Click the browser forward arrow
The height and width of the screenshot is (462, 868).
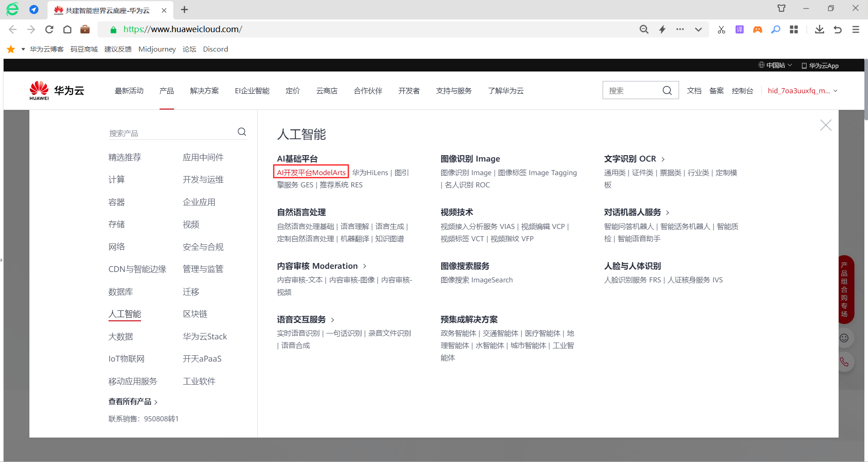click(x=31, y=29)
